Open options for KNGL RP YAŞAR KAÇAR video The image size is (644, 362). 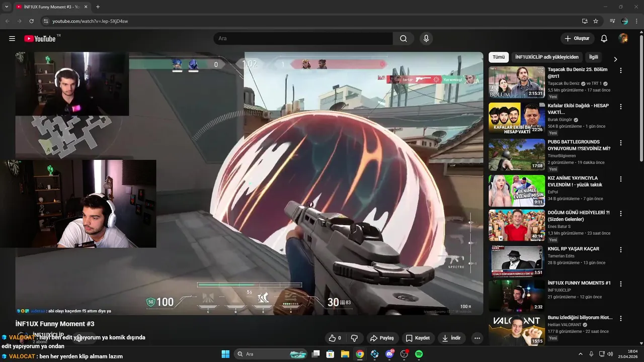(620, 249)
